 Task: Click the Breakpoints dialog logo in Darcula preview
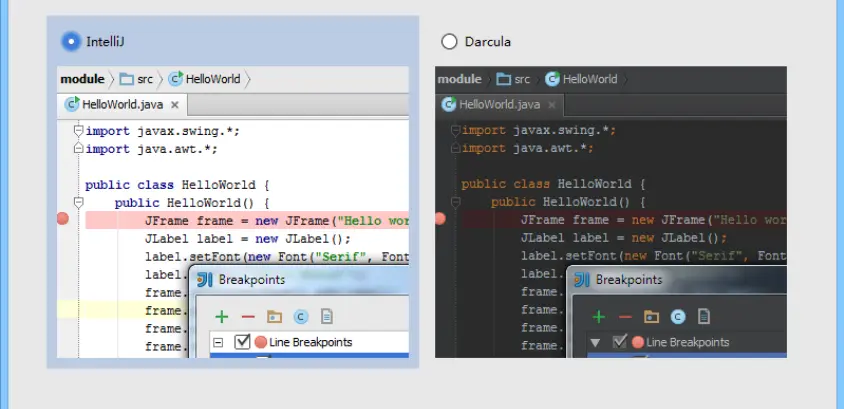click(582, 280)
